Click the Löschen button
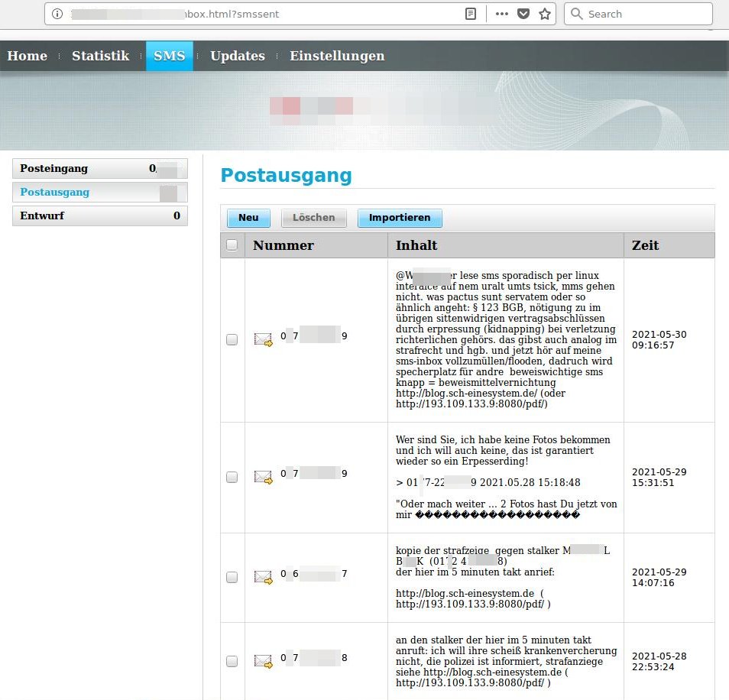The image size is (729, 700). pos(314,218)
